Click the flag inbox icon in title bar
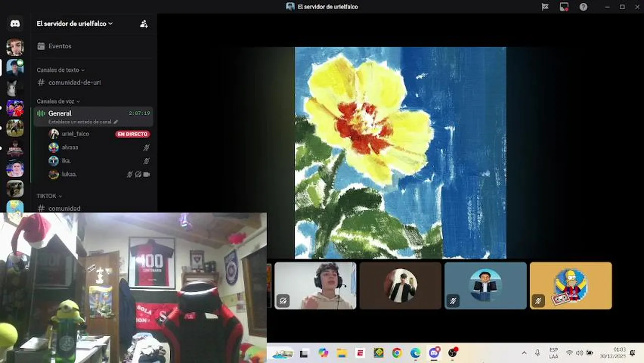644x363 pixels. pos(545,7)
